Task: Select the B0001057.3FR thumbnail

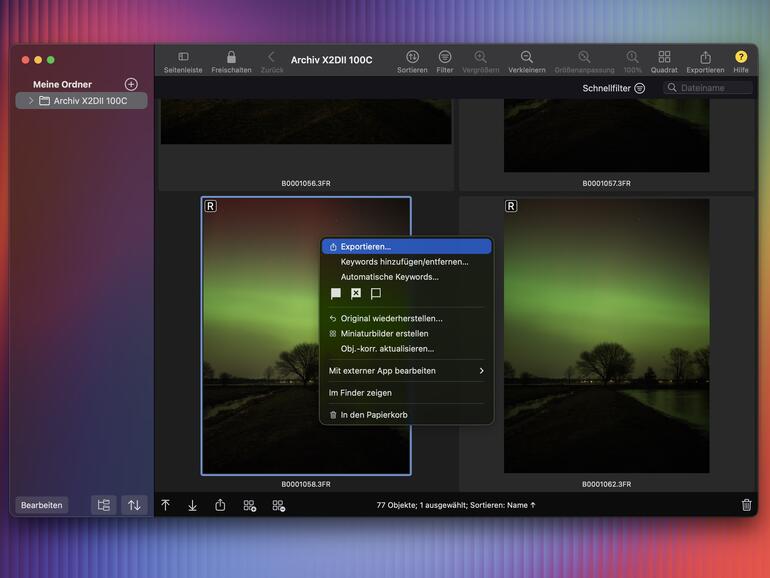Action: tap(606, 136)
